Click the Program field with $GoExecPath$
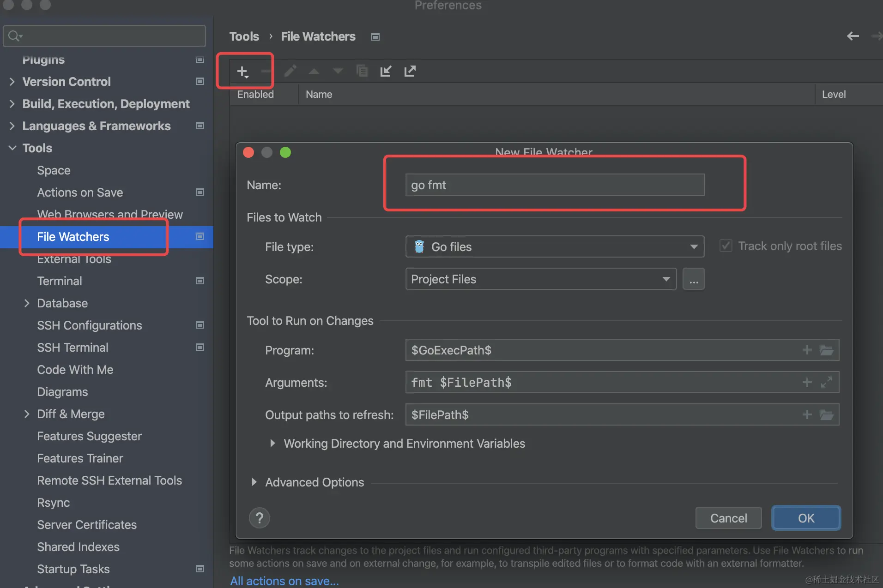The height and width of the screenshot is (588, 883). point(622,350)
